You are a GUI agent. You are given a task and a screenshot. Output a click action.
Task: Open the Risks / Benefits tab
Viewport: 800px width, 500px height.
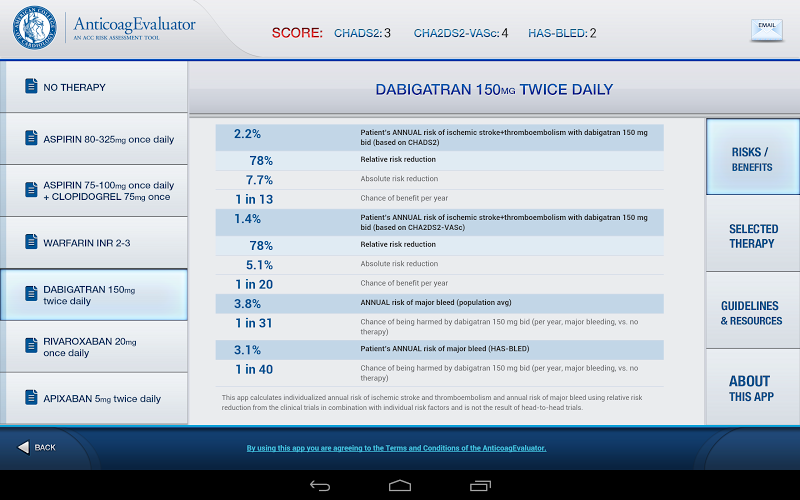pyautogui.click(x=753, y=157)
